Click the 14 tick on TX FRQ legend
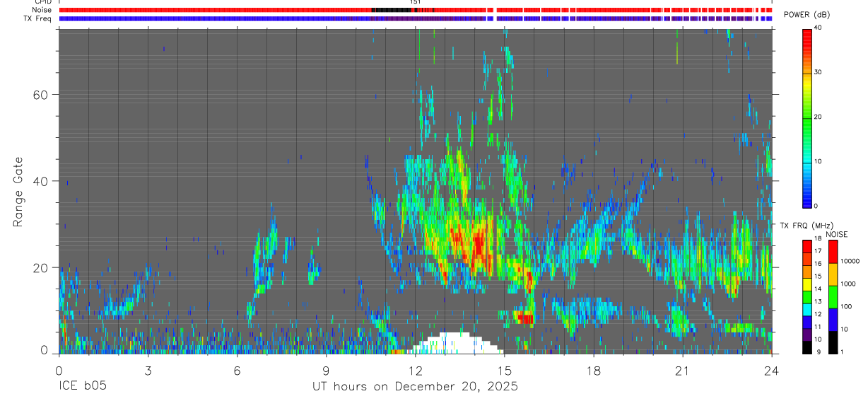 (816, 289)
